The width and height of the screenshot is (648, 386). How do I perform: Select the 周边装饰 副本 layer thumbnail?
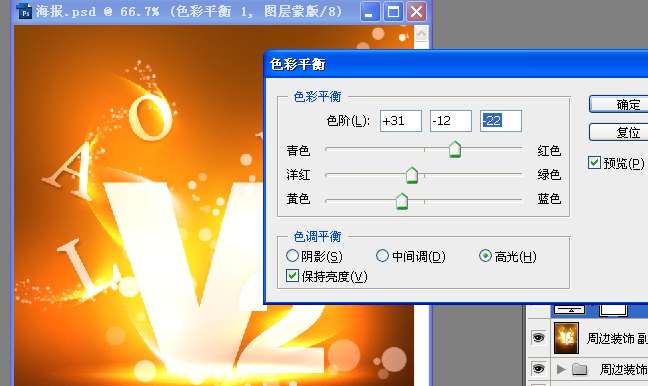tap(566, 338)
